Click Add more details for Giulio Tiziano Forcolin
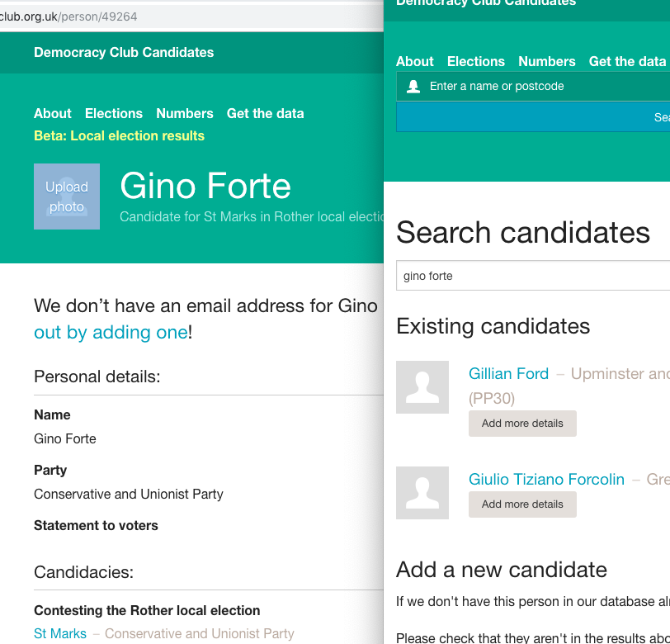The height and width of the screenshot is (644, 670). coord(522,504)
